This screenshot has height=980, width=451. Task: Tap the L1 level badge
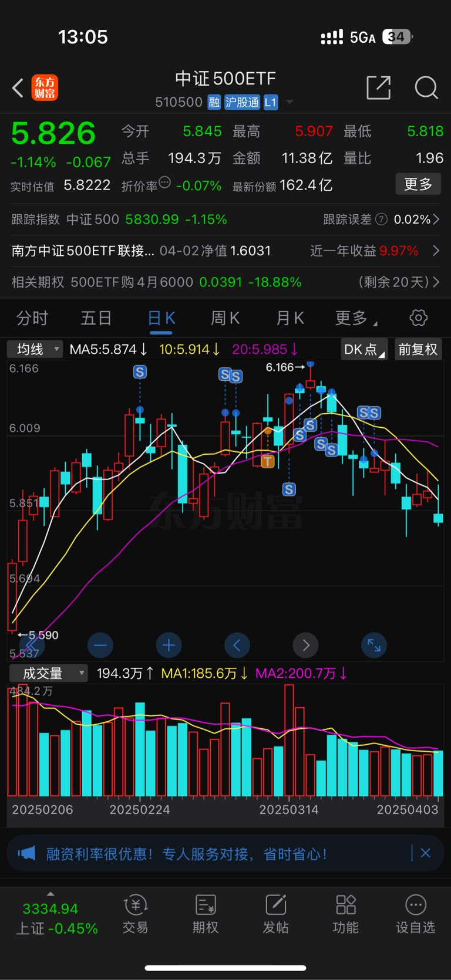click(270, 103)
